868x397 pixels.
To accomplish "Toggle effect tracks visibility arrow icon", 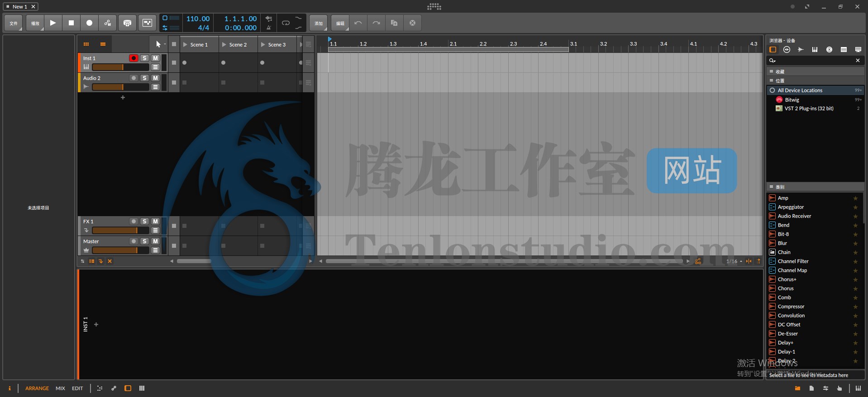I will tap(100, 261).
